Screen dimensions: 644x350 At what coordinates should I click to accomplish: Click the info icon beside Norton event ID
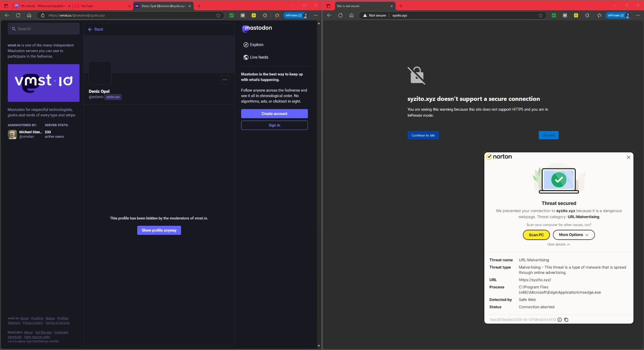coord(560,320)
